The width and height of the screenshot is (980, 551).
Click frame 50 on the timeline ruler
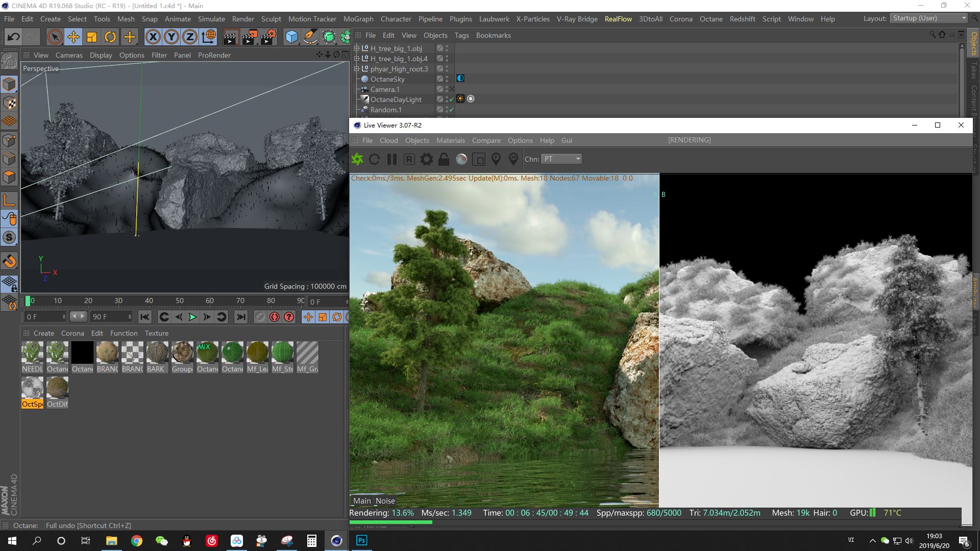click(x=180, y=301)
